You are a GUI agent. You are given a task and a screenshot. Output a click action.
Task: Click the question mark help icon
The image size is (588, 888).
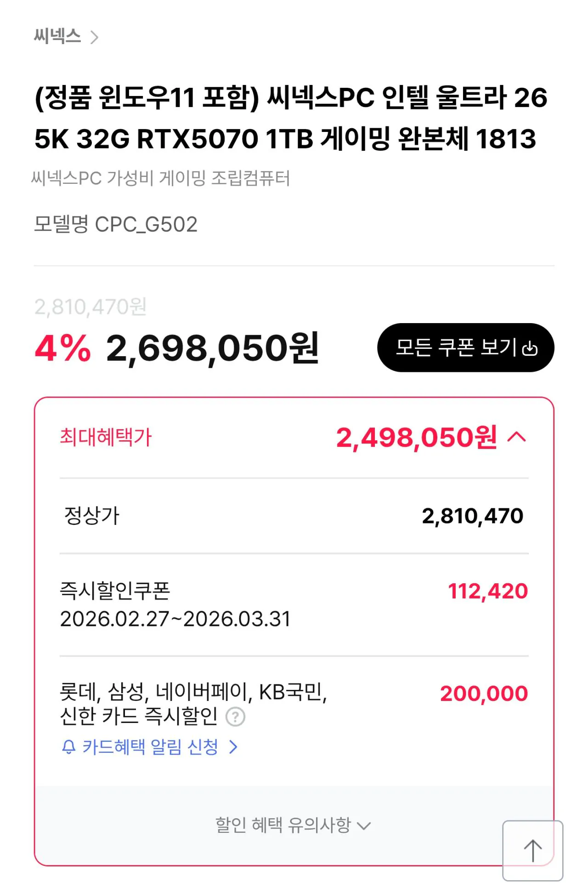click(x=236, y=717)
